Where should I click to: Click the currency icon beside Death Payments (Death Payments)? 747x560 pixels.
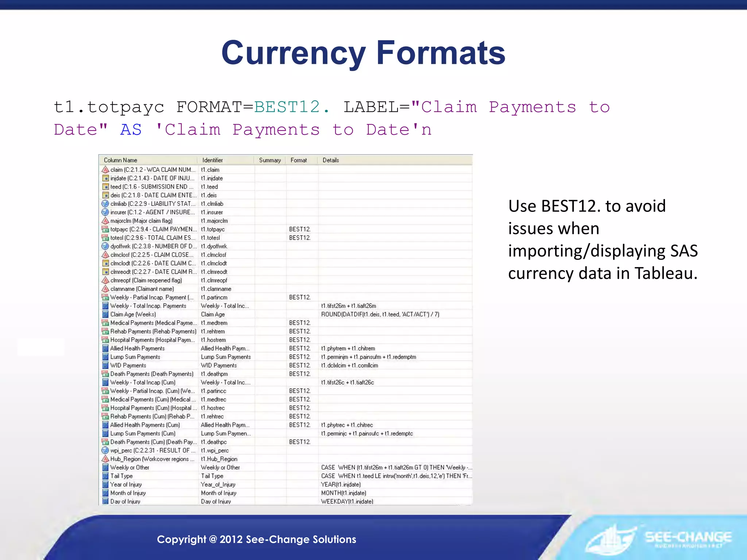(105, 374)
